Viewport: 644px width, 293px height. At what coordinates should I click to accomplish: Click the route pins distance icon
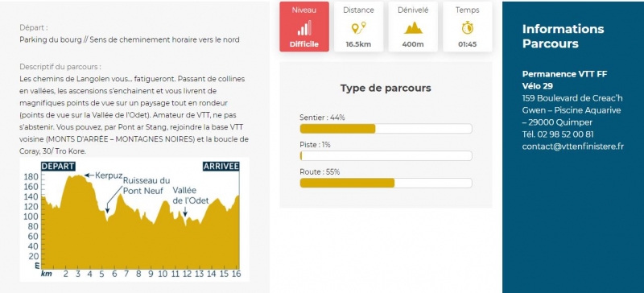[x=358, y=28]
